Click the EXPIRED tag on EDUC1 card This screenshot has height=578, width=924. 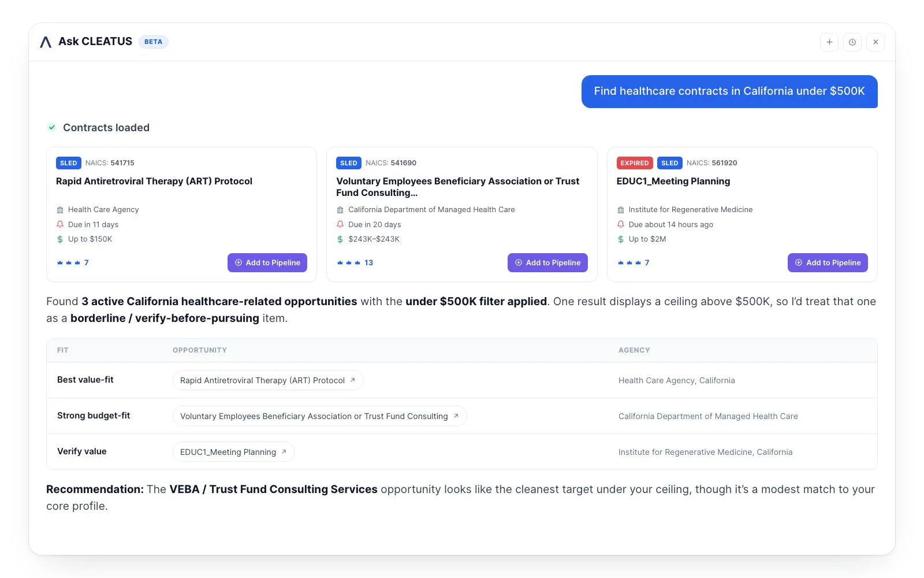point(635,163)
